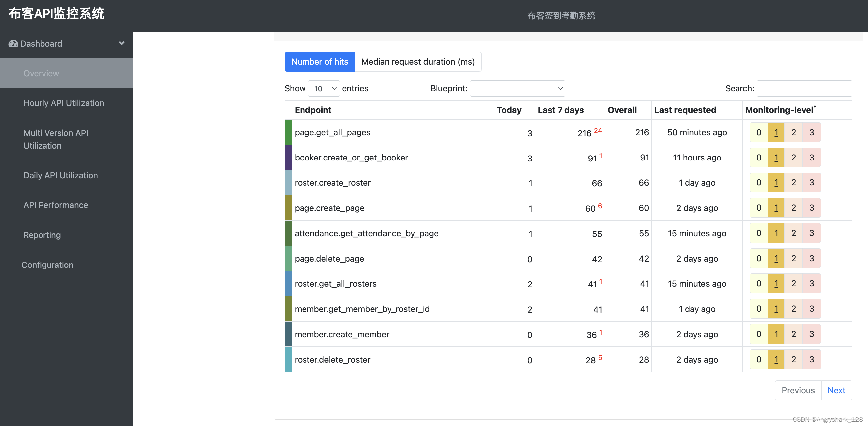Screen dimensions: 868x426
Task: Click the Previous pagination button
Action: (x=798, y=390)
